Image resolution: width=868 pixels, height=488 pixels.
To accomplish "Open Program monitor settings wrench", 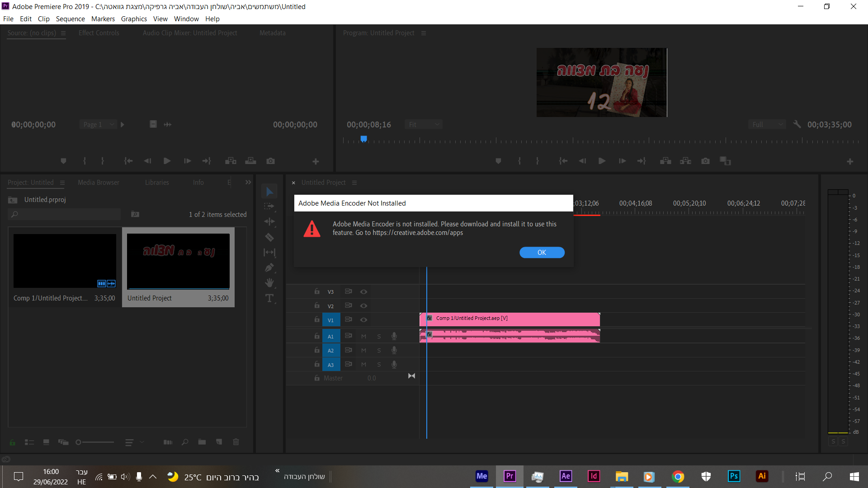I will point(797,124).
